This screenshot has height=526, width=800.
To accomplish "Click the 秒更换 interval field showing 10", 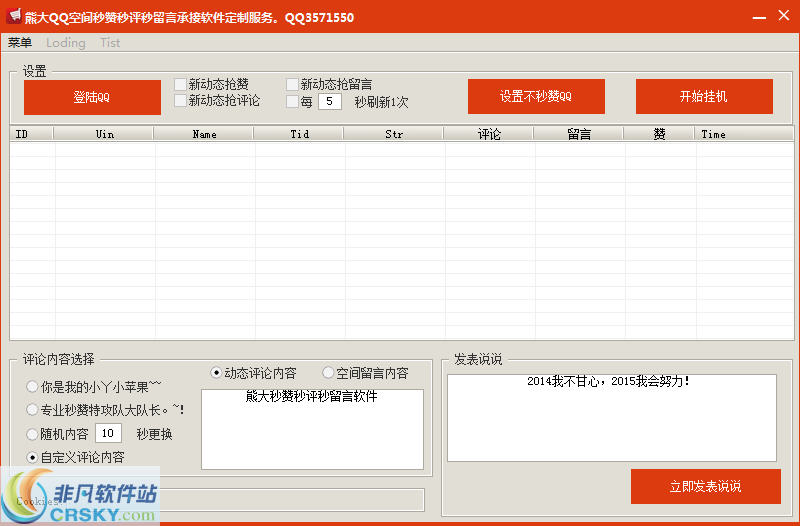I will click(x=109, y=434).
